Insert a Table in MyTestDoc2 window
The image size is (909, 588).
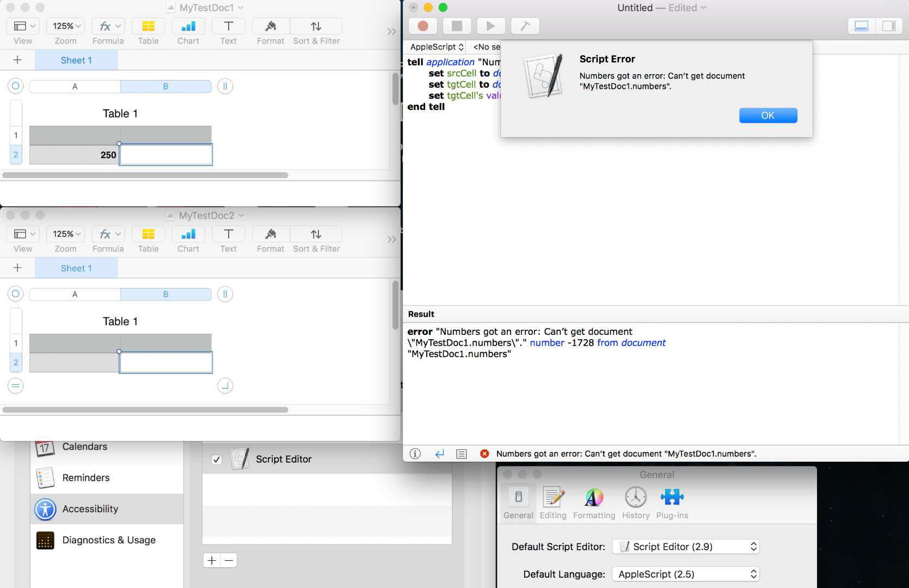tap(148, 234)
